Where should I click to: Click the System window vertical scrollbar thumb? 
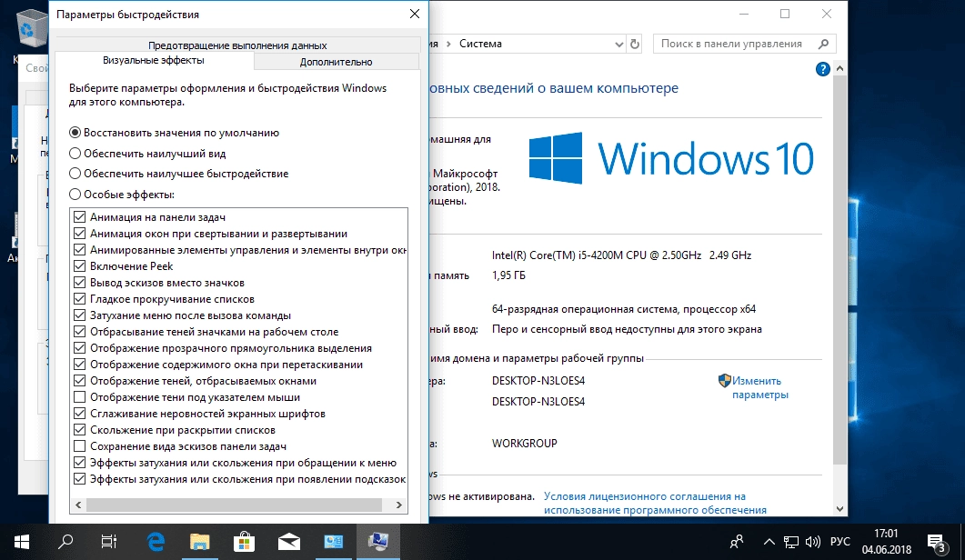[839, 269]
